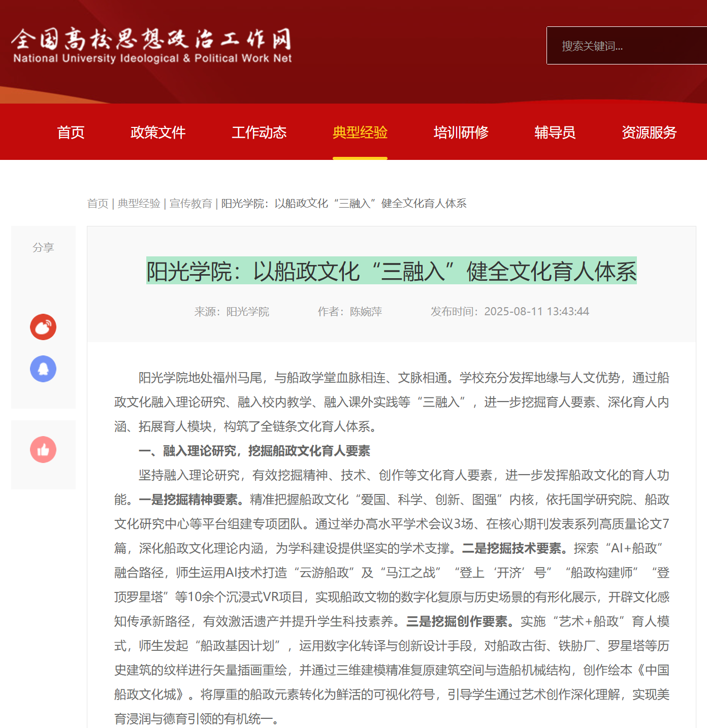Screen dimensions: 707x728
Task: Share the article to Weibo
Action: point(43,327)
